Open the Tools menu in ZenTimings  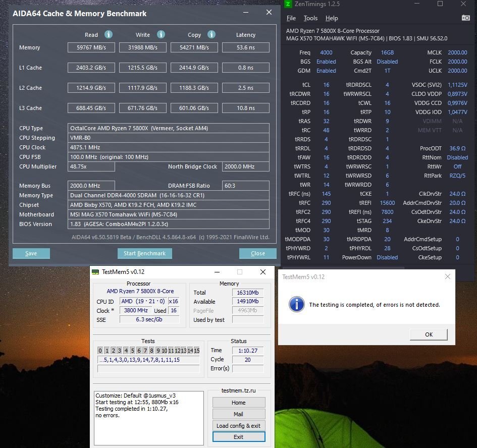point(310,18)
